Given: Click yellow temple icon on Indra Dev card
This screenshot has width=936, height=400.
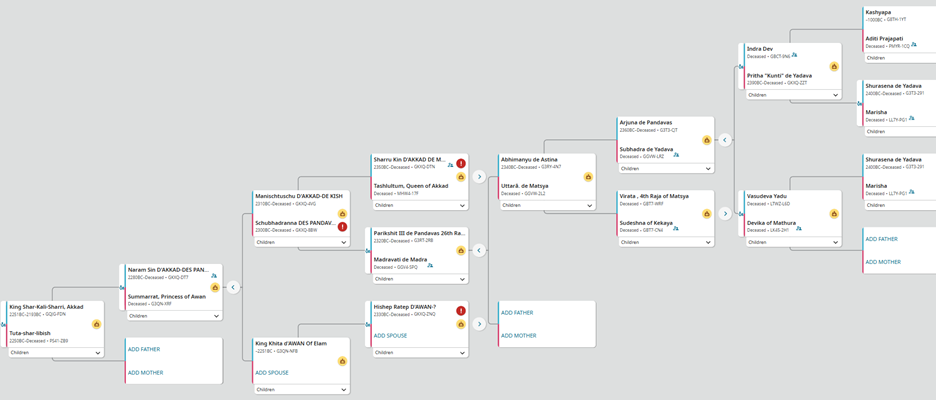Looking at the screenshot, I should 833,66.
